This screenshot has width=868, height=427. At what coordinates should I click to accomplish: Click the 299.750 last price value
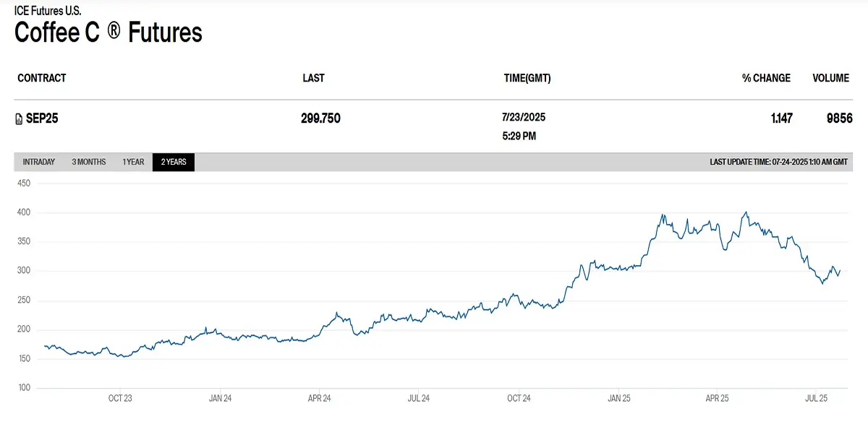320,118
